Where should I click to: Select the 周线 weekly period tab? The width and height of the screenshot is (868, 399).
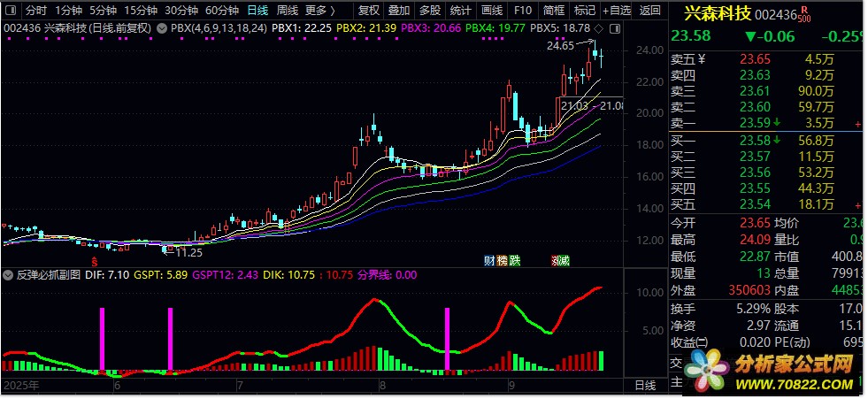[x=288, y=10]
